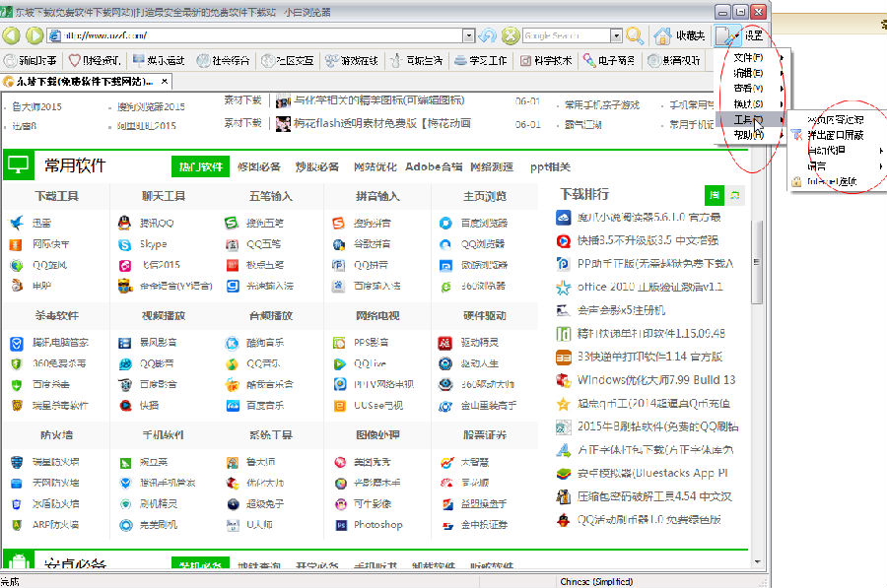Viewport: 887px width, 588px height.
Task: Open 收藏夹 favorites house icon
Action: click(663, 35)
